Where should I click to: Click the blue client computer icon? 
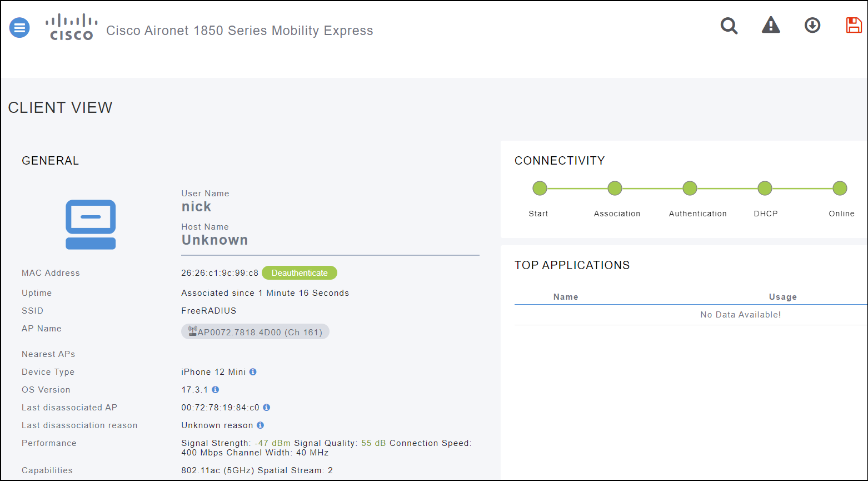pyautogui.click(x=91, y=224)
